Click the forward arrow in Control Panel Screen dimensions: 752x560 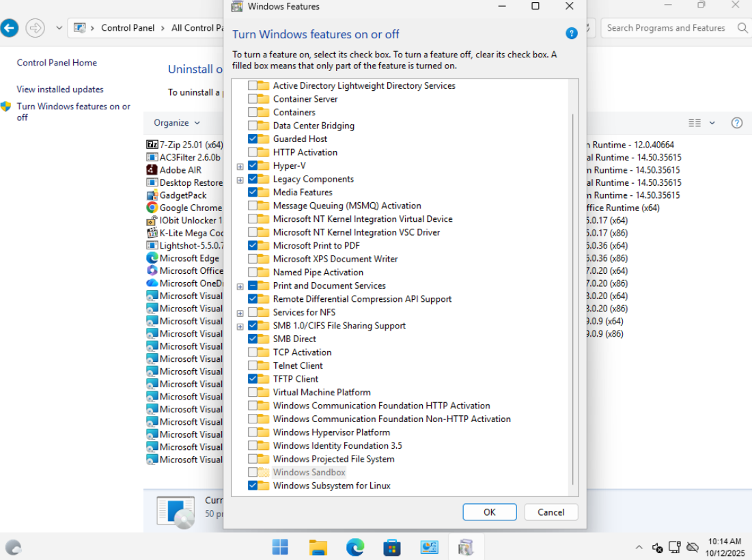point(35,28)
